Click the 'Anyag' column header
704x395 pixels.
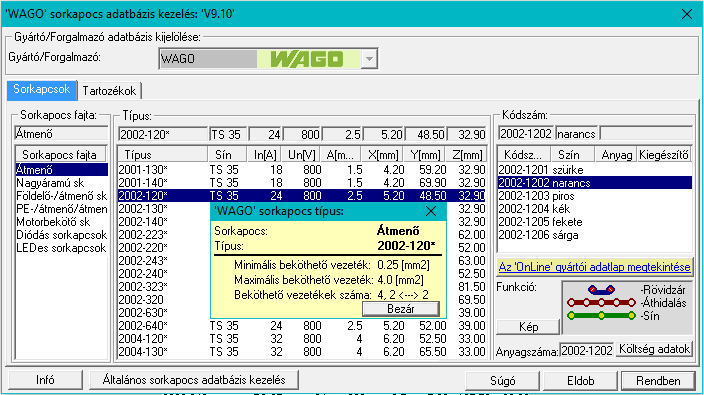[x=616, y=154]
